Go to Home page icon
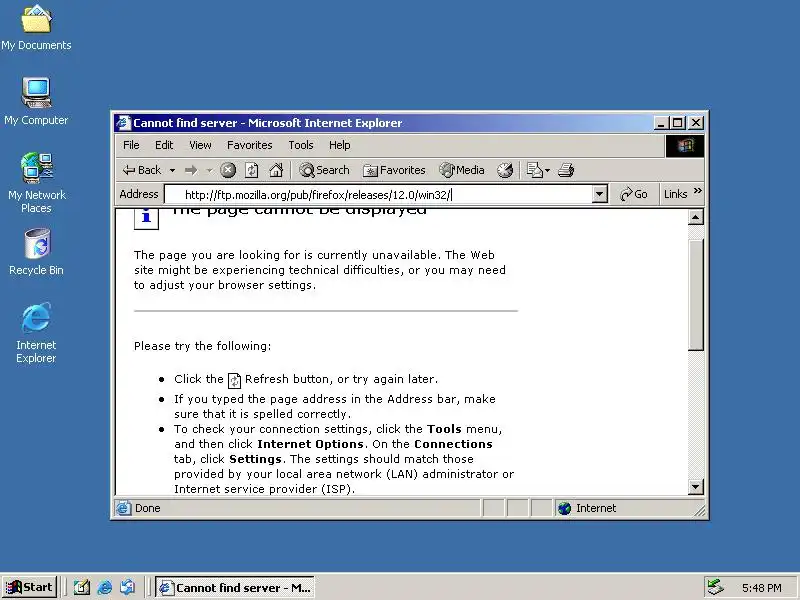The image size is (800, 600). 276,170
